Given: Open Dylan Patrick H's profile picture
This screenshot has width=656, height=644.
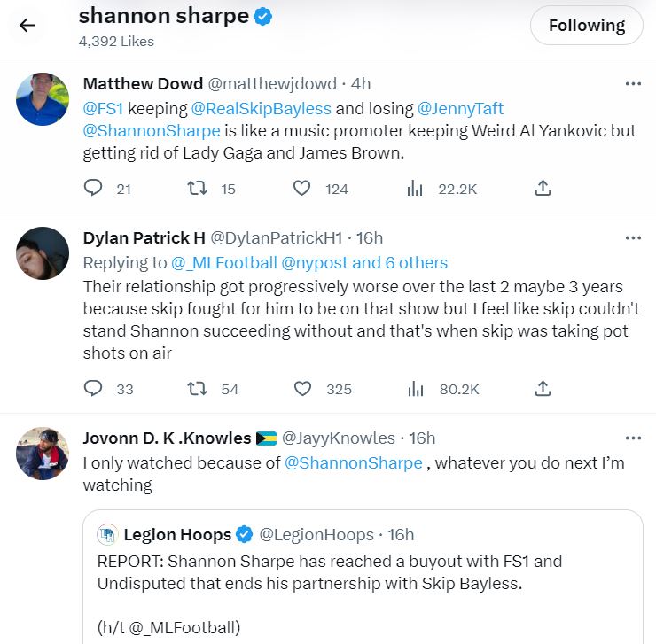Looking at the screenshot, I should [x=43, y=253].
